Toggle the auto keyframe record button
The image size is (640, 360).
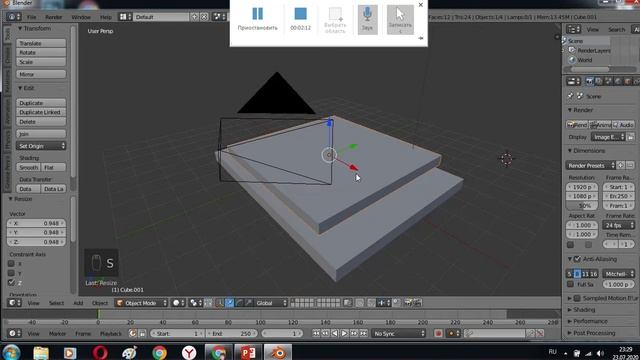click(x=438, y=333)
